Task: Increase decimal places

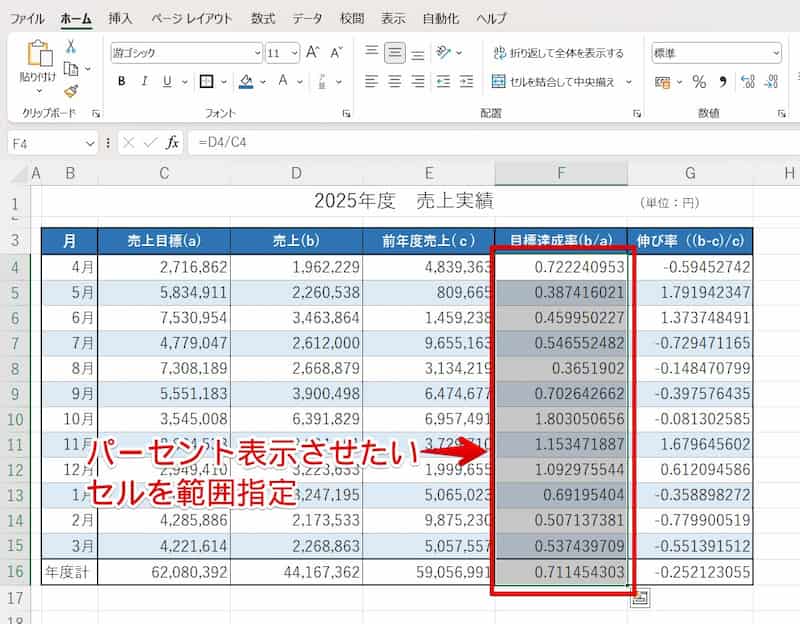Action: pos(746,83)
